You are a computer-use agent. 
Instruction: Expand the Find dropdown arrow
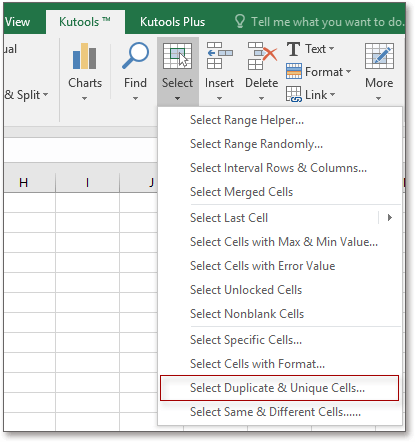pos(135,98)
